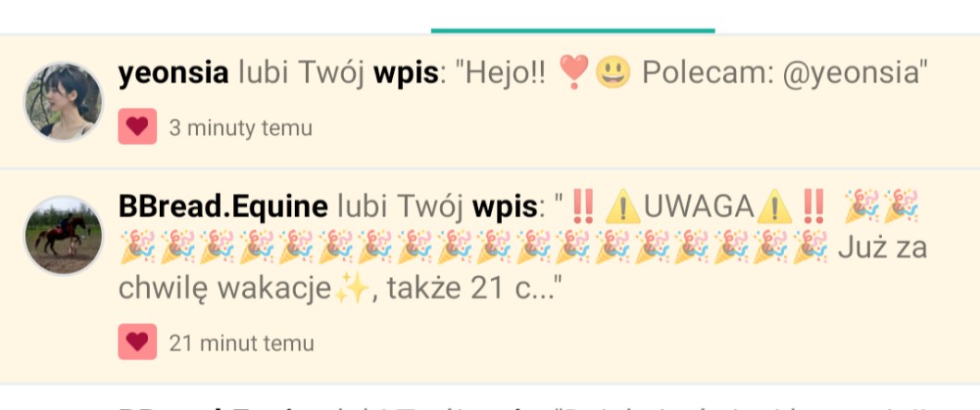Open BBread.Equine's horse avatar

(63, 235)
